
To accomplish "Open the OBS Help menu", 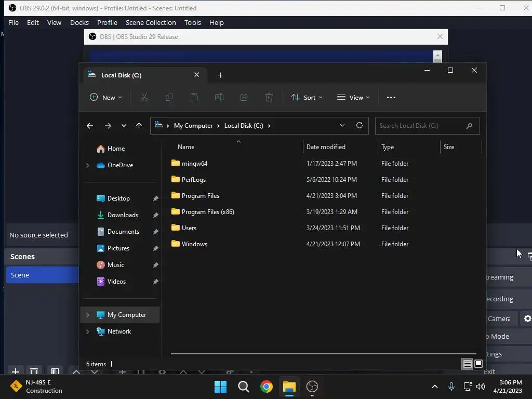I will pos(217,22).
